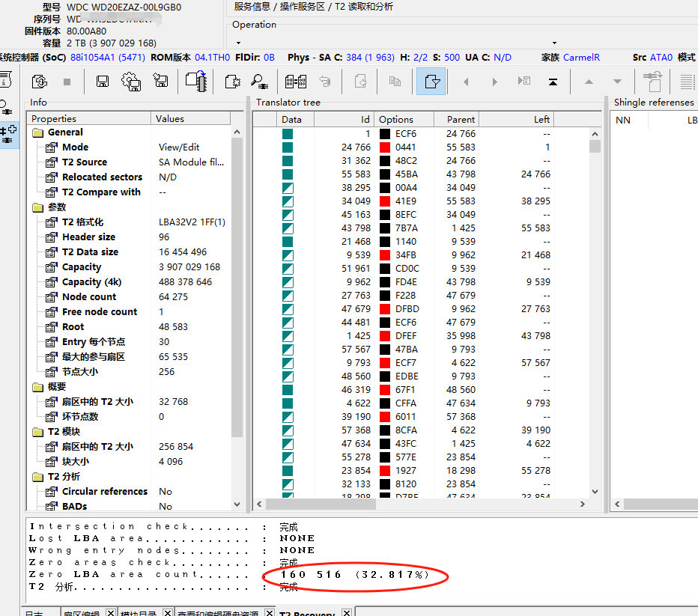698x616 pixels.
Task: Click teal data square in row Id 1
Action: click(288, 134)
